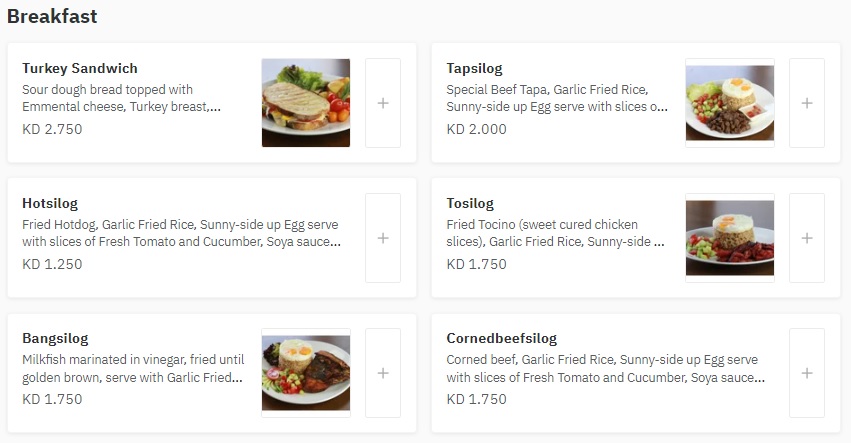
Task: Click the KD 2.750 price label
Action: pyautogui.click(x=52, y=129)
